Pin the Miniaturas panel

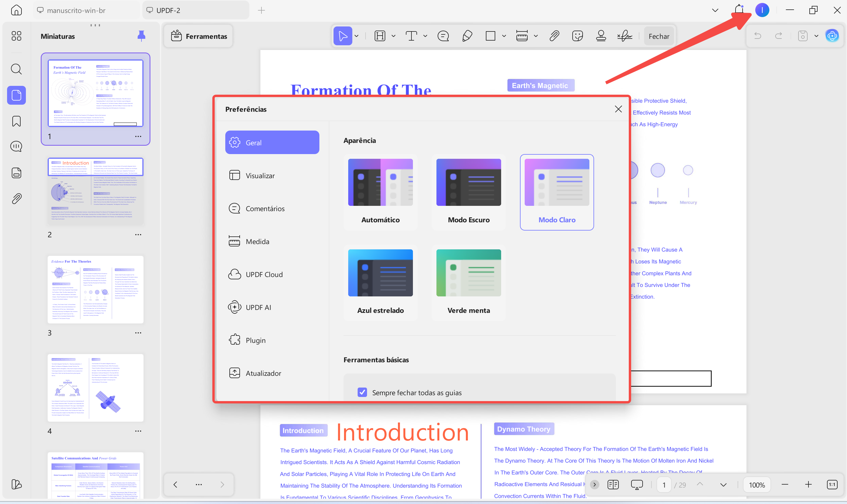(141, 36)
